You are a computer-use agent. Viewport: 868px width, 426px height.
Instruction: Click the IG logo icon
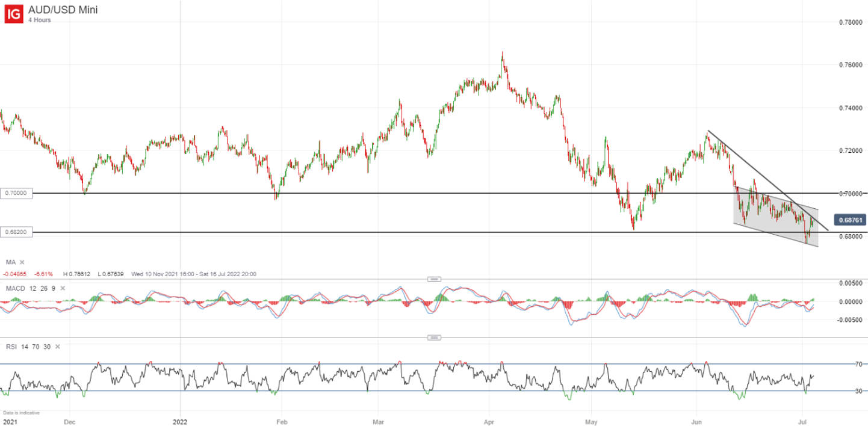coord(14,14)
